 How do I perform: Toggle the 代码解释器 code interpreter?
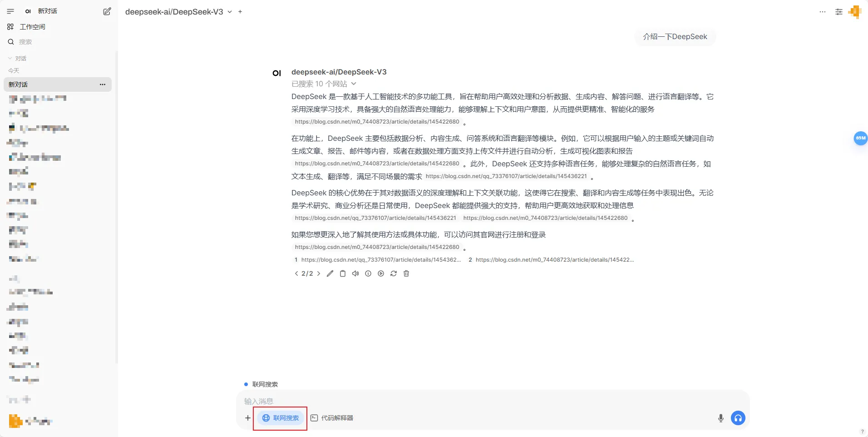pos(332,418)
